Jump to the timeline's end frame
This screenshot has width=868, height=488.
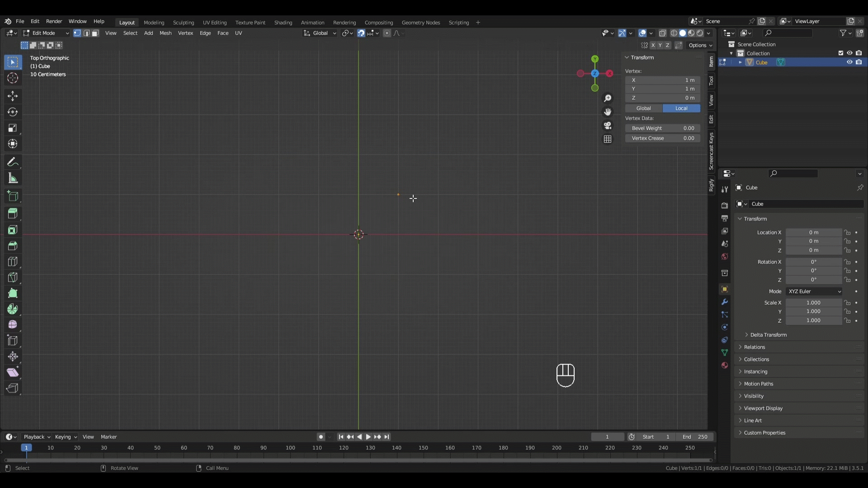click(387, 437)
